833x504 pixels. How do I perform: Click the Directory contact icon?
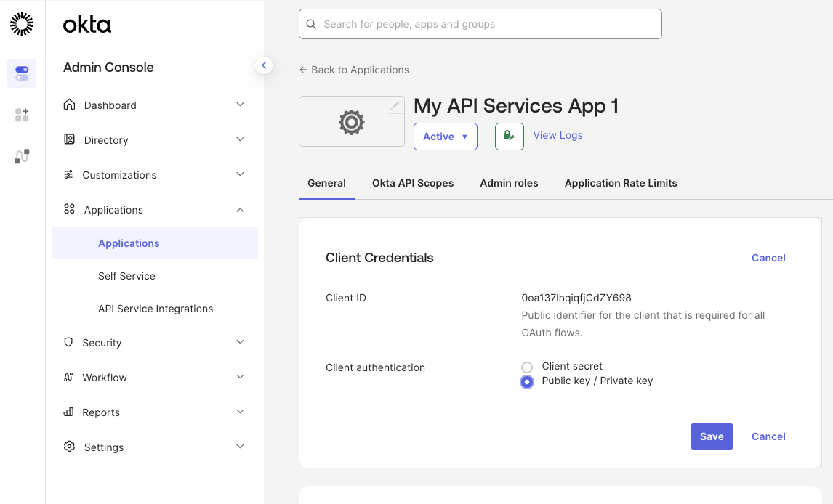[x=69, y=139]
